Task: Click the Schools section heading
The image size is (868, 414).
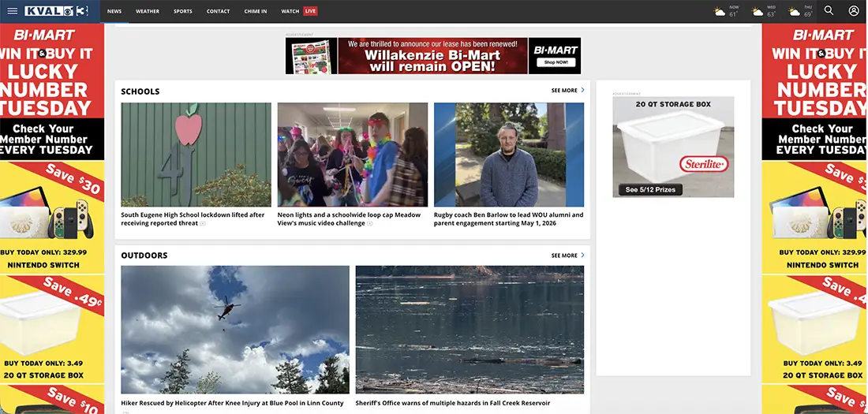Action: tap(140, 91)
